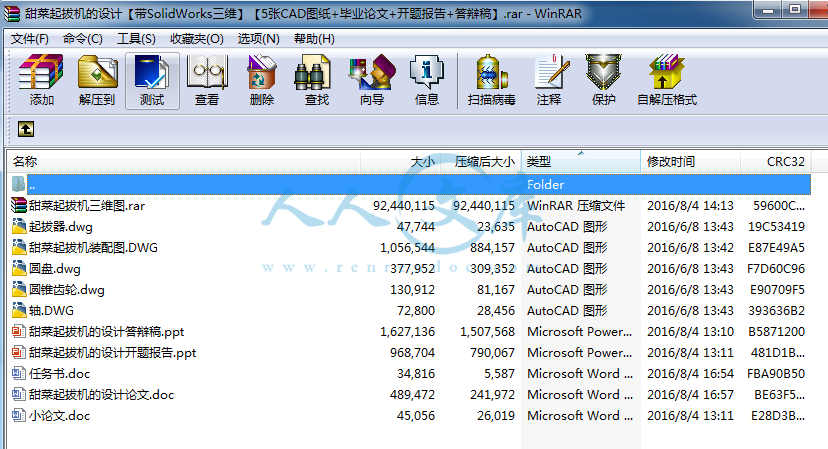Select the file 甜菜起拔机的设计论文.doc
This screenshot has height=449, width=828.
pyautogui.click(x=101, y=395)
